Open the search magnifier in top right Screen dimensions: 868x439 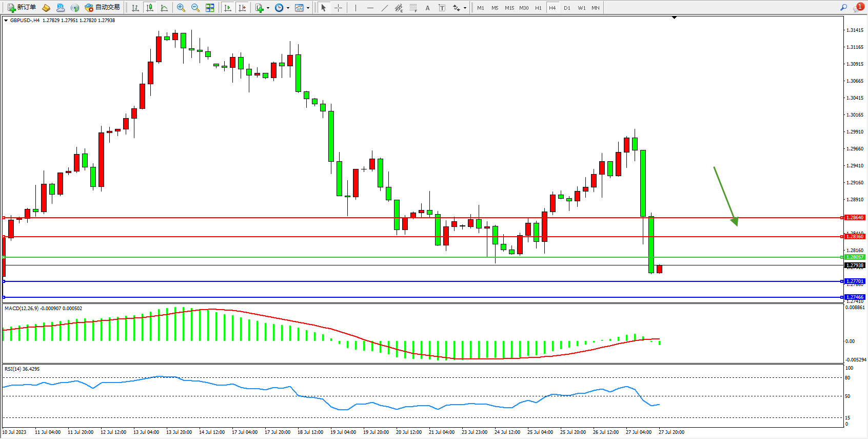tap(843, 8)
